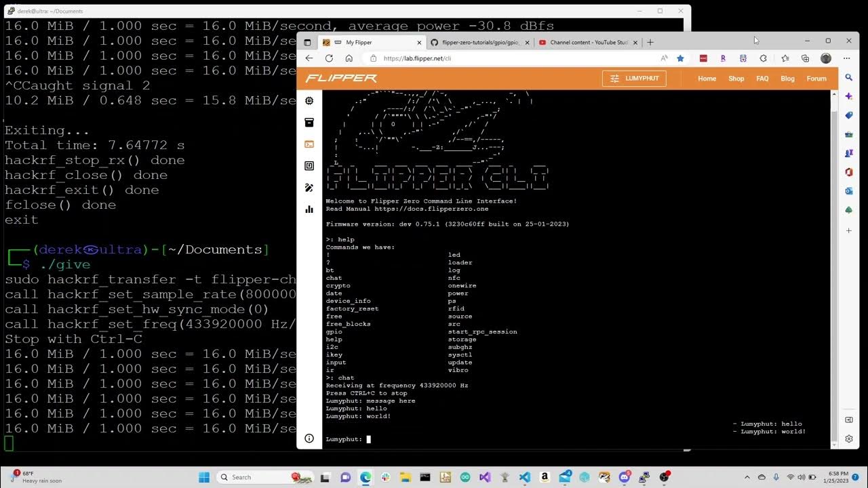Screen dimensions: 868x488
Task: Open the Edge favorites list icon
Action: (x=785, y=58)
